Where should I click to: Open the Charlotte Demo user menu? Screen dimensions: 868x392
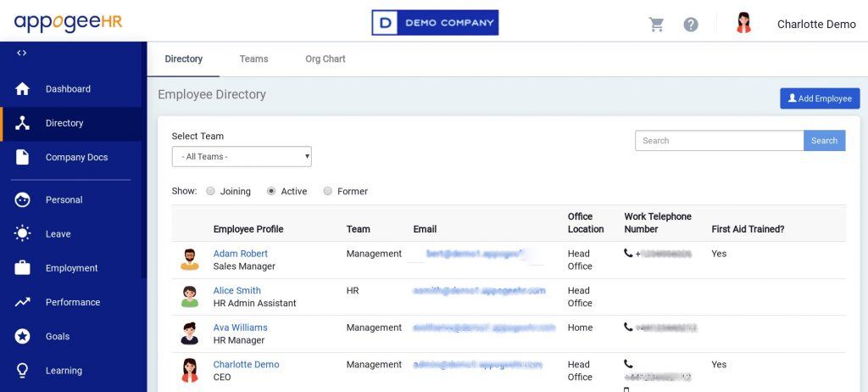click(x=815, y=25)
